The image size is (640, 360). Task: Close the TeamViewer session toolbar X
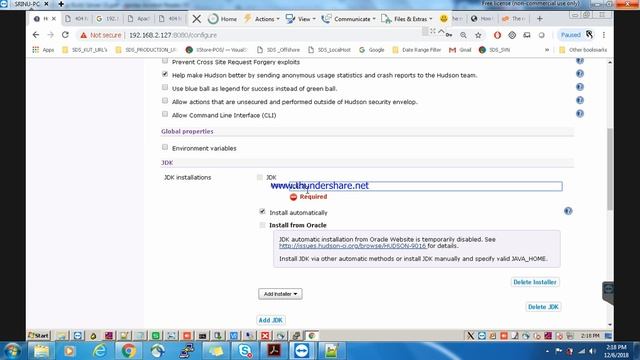coord(196,19)
